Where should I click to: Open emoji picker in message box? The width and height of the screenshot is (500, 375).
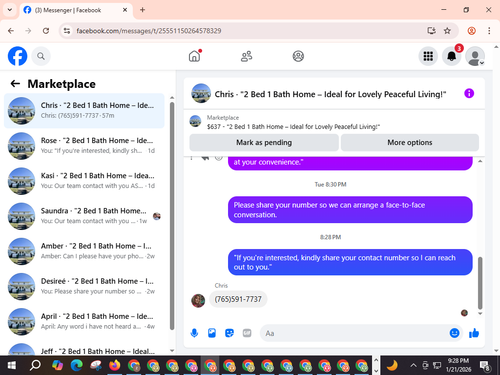[454, 333]
